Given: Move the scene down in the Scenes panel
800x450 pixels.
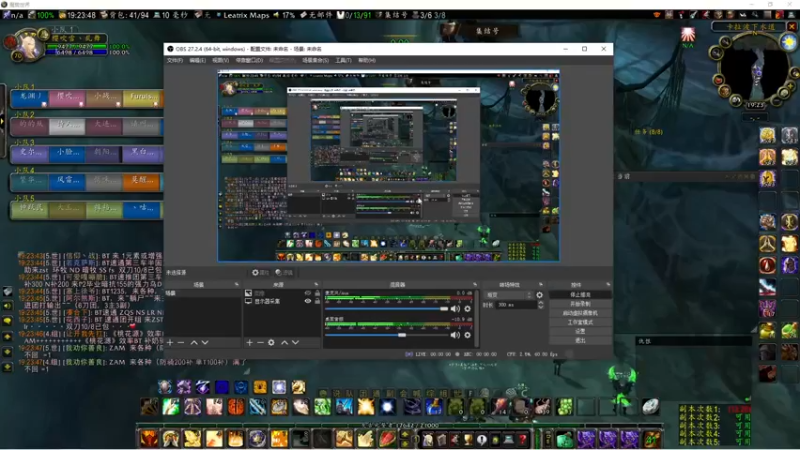Looking at the screenshot, I should pyautogui.click(x=205, y=342).
